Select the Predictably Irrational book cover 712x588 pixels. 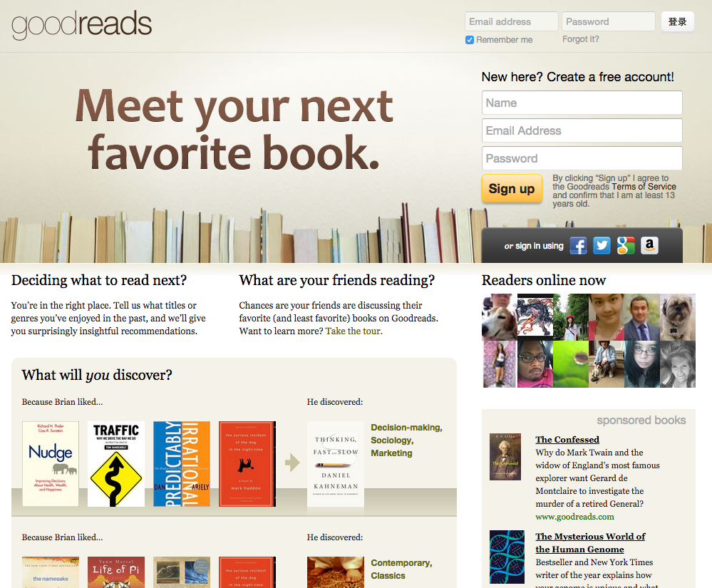click(x=182, y=463)
